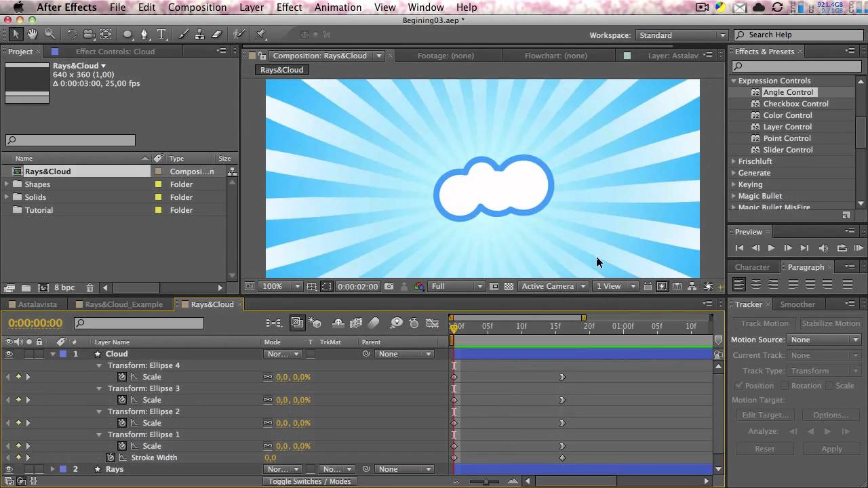Screen dimensions: 868x488
Task: Click the Toggle Switches / Modes button
Action: (309, 482)
